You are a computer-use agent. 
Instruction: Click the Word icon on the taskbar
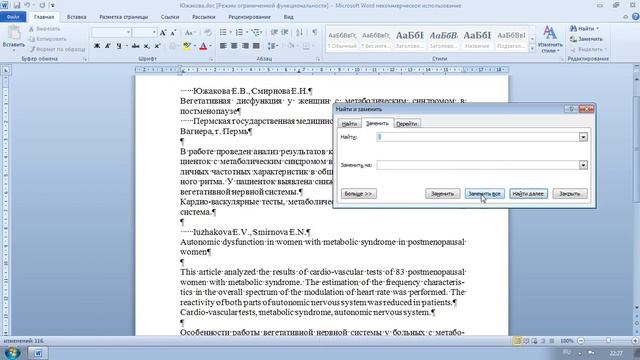38,353
